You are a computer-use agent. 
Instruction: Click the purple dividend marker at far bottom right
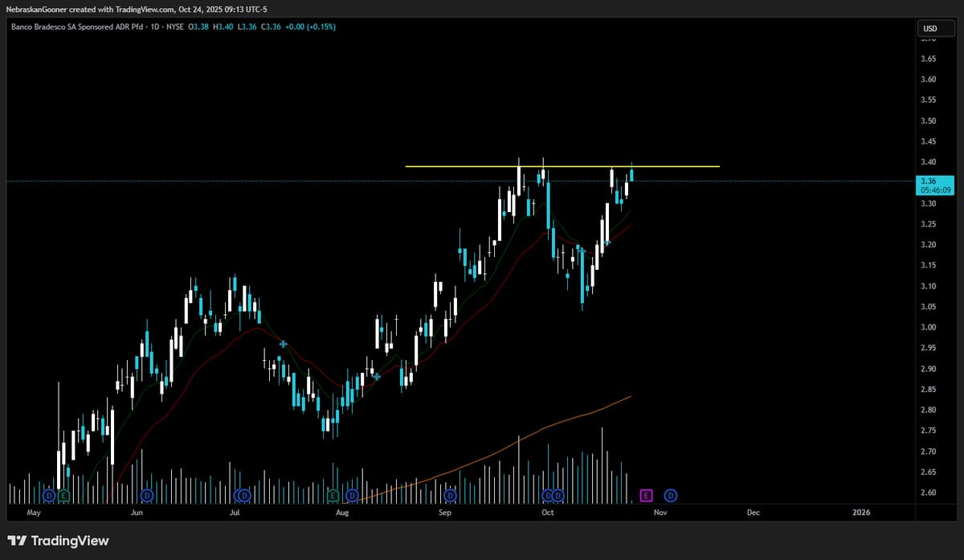[672, 496]
